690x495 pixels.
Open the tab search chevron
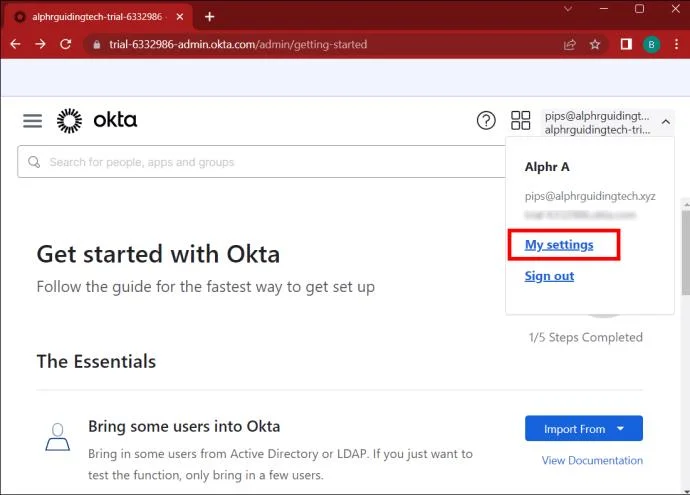(x=568, y=8)
